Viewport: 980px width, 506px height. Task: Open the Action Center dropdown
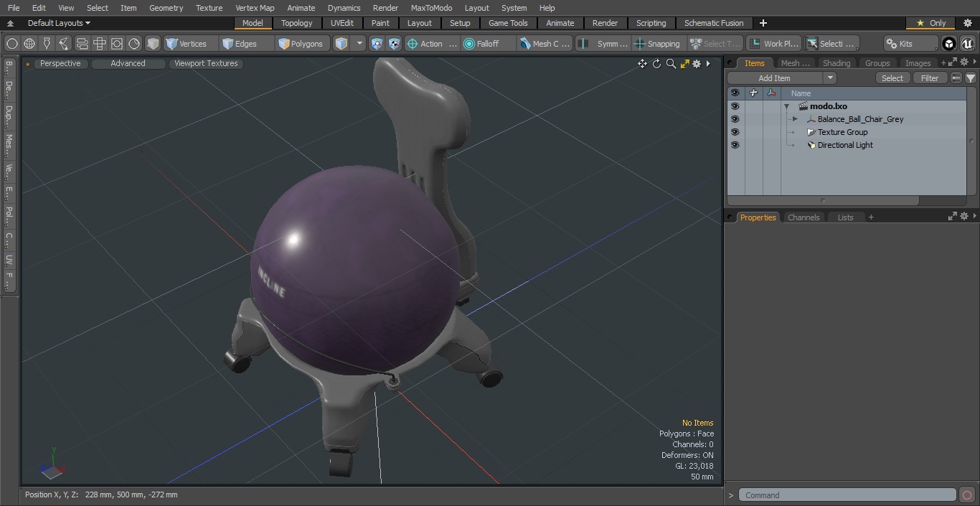(431, 44)
